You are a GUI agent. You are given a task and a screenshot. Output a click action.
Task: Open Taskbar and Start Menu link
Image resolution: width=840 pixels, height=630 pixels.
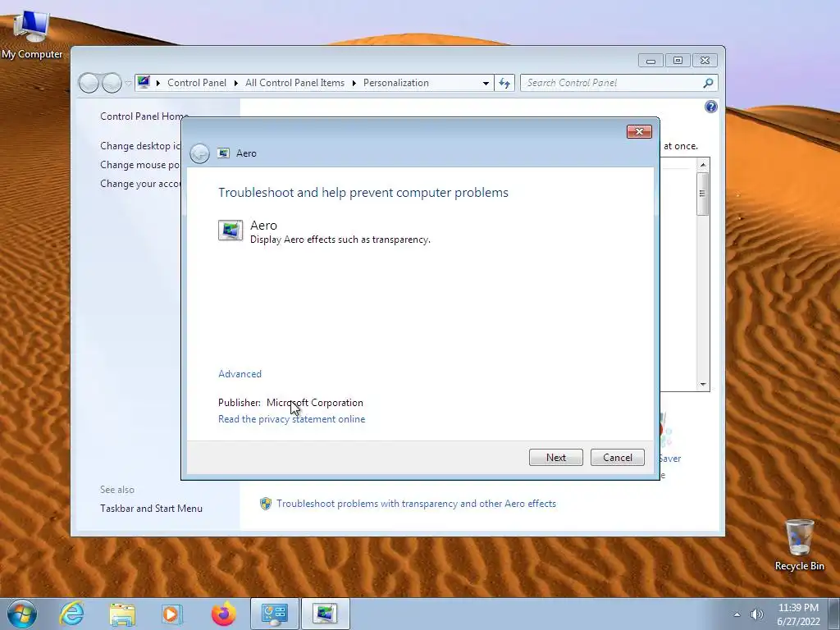[x=151, y=509]
